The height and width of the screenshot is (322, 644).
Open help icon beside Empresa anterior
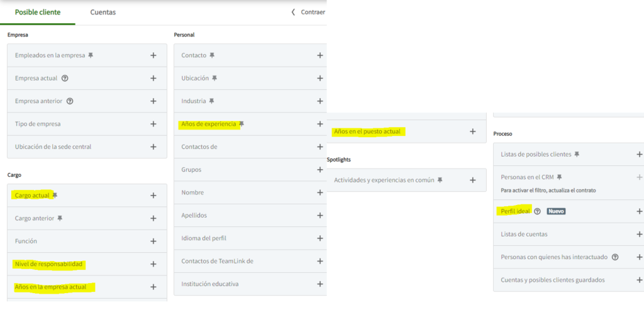click(70, 101)
